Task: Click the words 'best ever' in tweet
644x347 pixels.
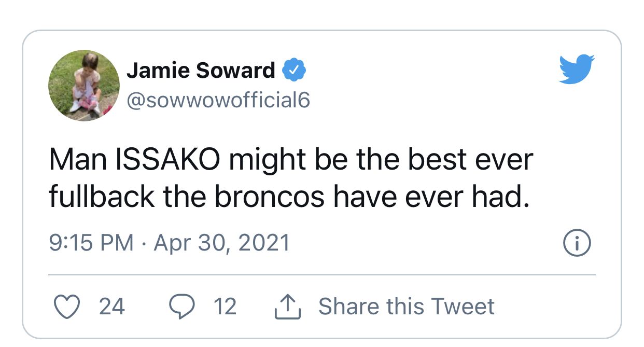Action: (x=470, y=160)
